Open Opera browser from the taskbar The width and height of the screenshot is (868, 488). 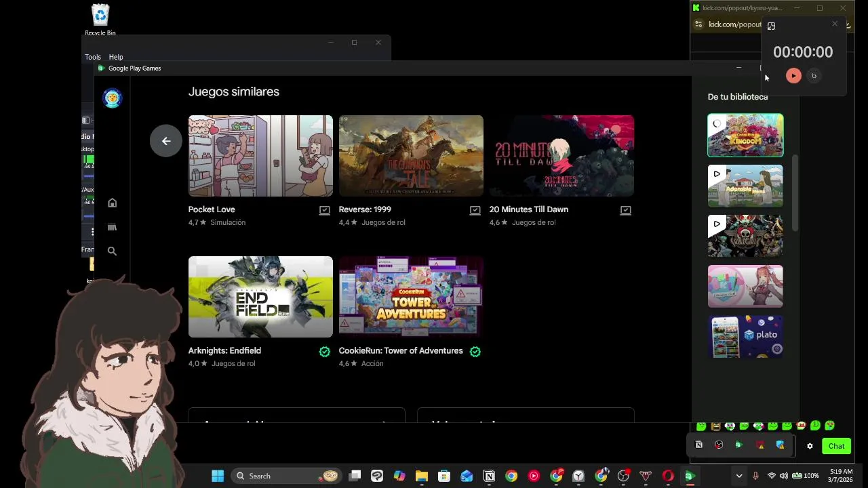click(668, 476)
